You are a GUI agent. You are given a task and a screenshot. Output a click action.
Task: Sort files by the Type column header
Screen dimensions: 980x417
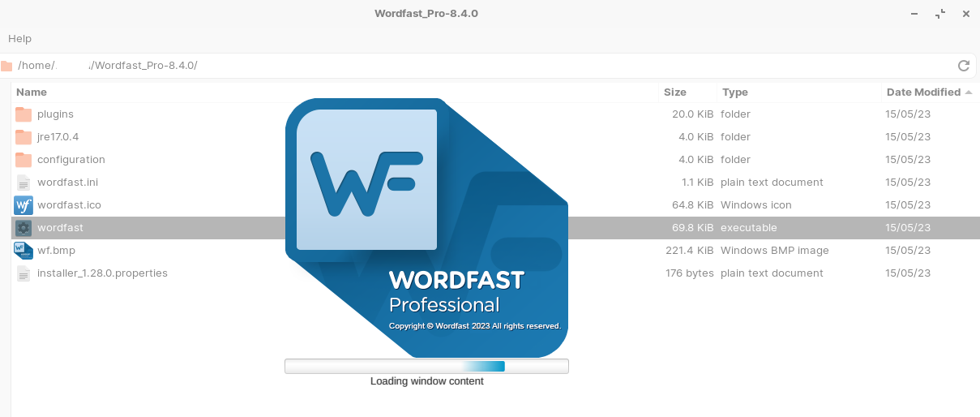(734, 92)
